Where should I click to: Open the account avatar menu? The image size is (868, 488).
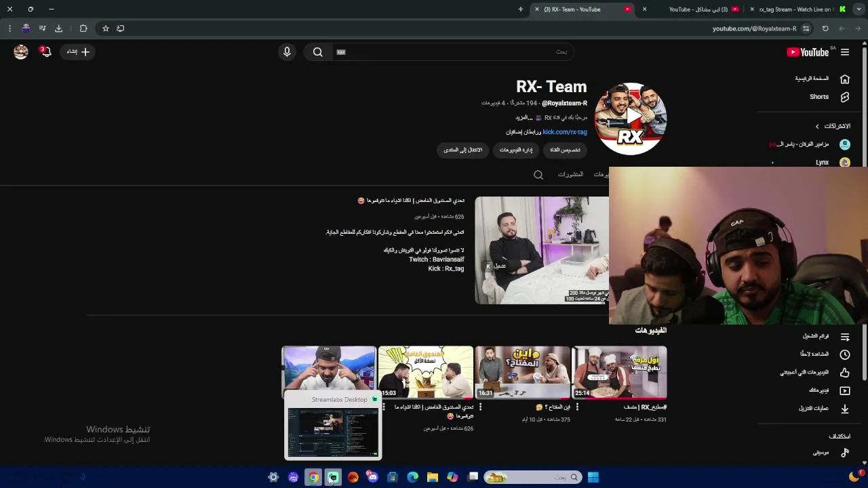click(21, 52)
